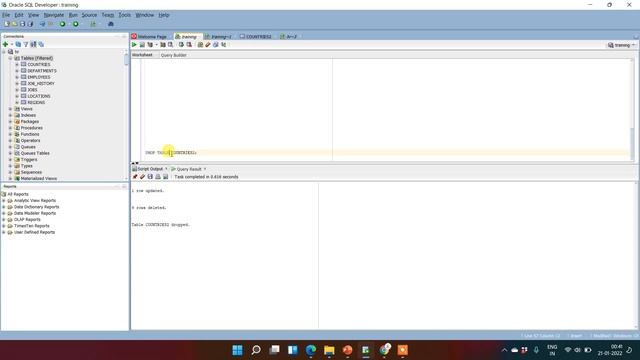
Task: Open the training connection dropdown at top right
Action: (x=622, y=45)
